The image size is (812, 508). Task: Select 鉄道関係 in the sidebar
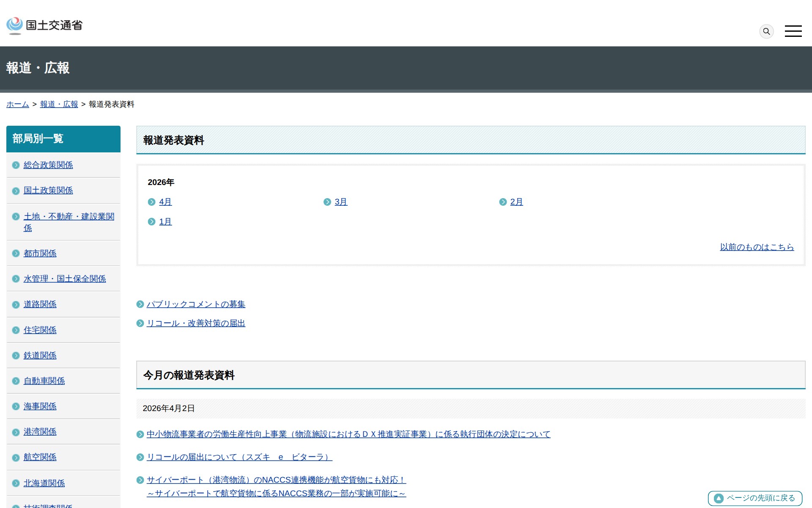pos(40,356)
